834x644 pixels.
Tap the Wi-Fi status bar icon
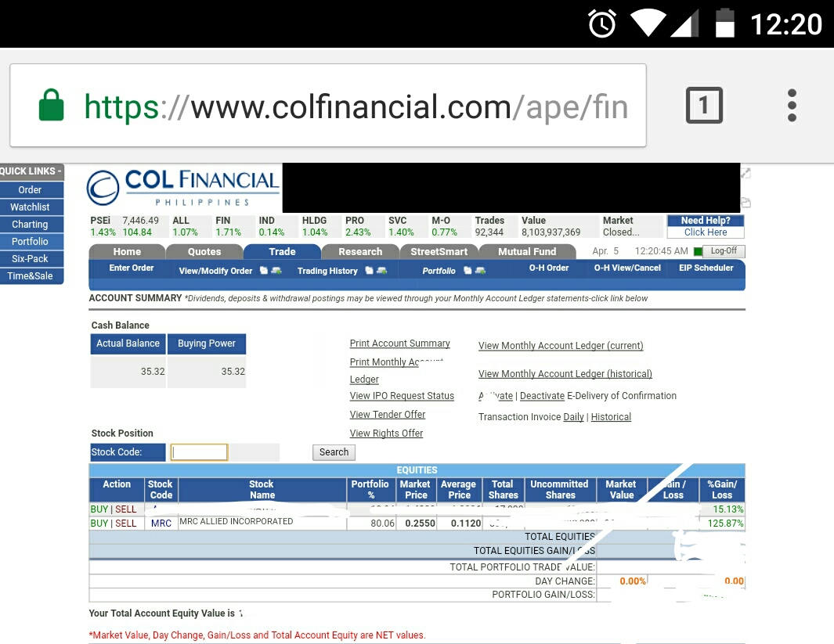tap(648, 24)
